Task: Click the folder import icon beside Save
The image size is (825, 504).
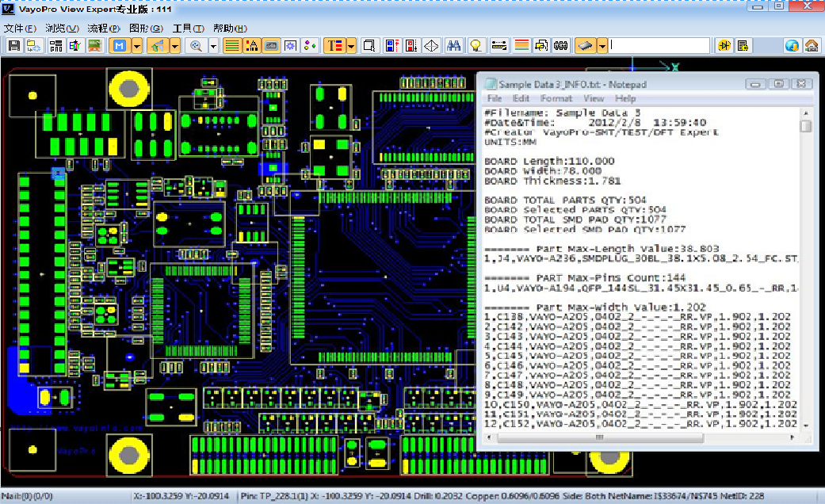Action: point(33,46)
